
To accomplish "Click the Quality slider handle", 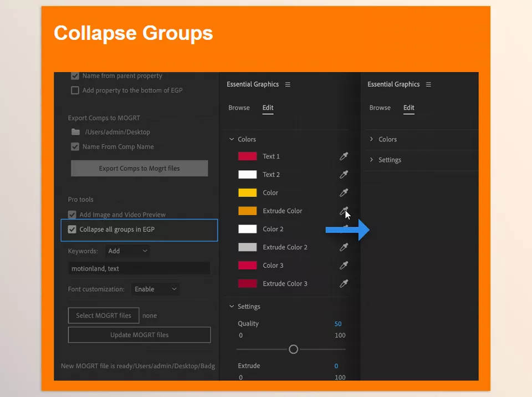I will click(294, 349).
